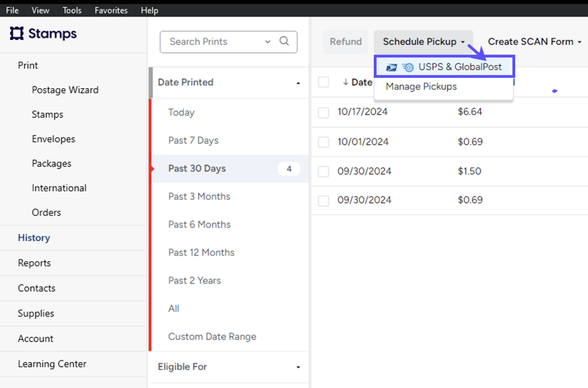
Task: Expand the Eligible For section
Action: coord(298,367)
